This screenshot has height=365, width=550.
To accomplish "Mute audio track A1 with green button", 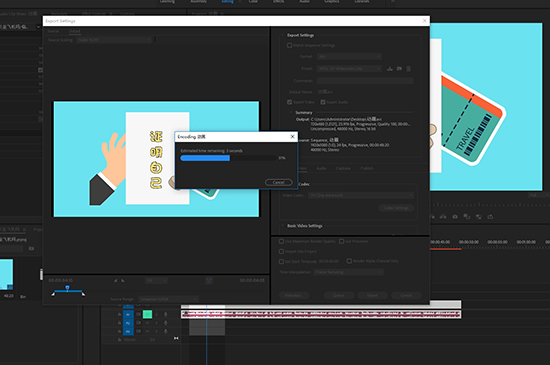I will tap(147, 315).
